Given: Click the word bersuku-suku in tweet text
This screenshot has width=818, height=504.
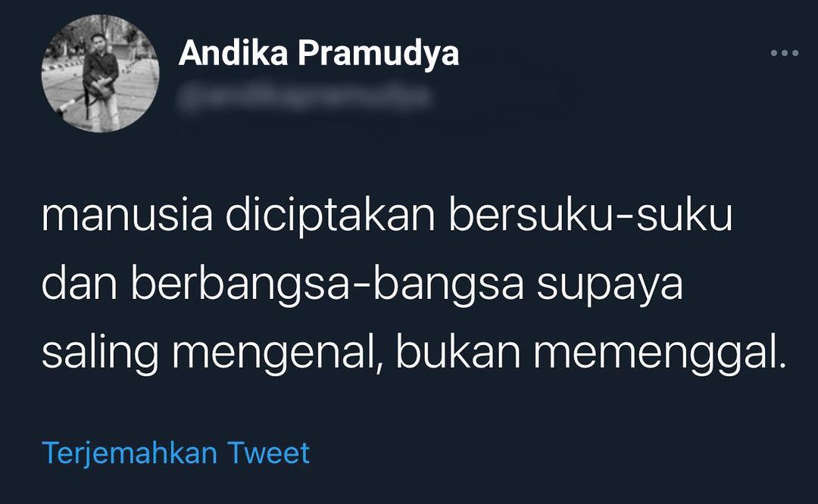Looking at the screenshot, I should [x=591, y=214].
